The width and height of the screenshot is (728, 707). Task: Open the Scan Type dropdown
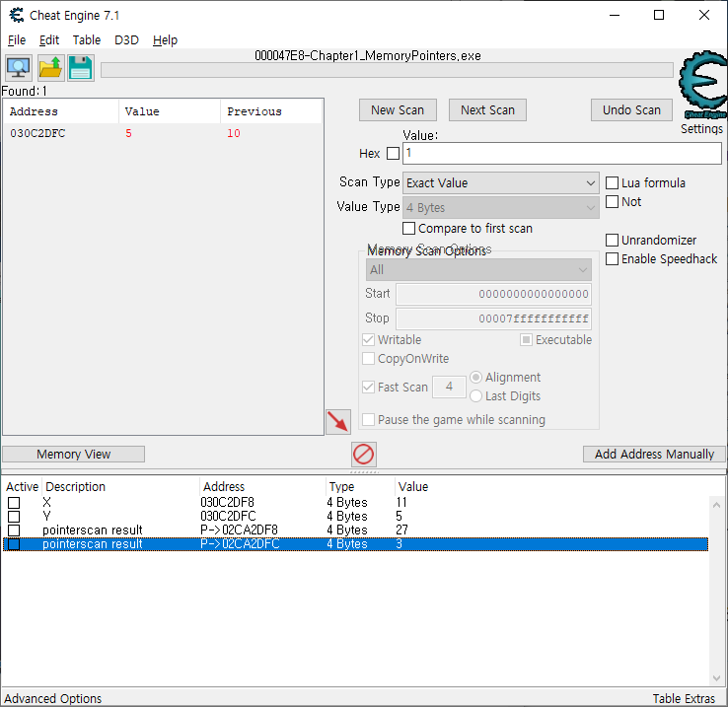click(500, 182)
